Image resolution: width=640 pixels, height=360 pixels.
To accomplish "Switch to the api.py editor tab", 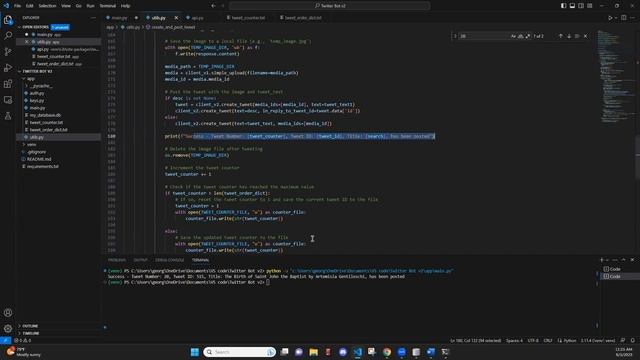I will [x=198, y=18].
